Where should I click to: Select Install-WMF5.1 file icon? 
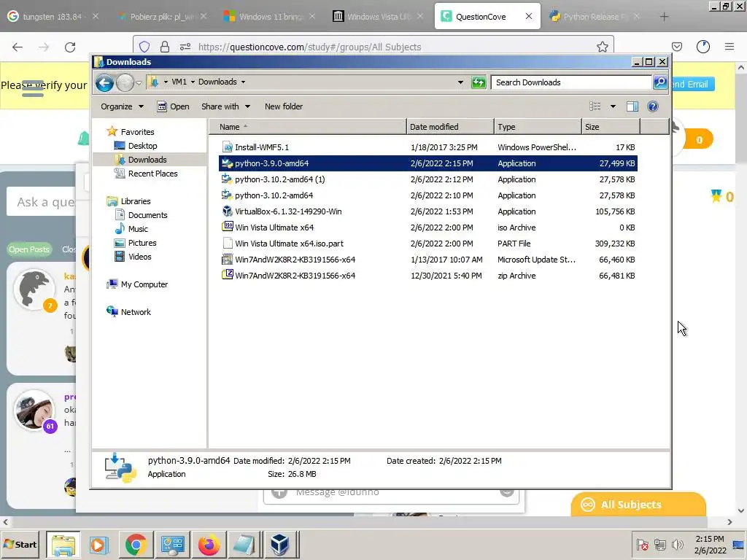click(228, 147)
